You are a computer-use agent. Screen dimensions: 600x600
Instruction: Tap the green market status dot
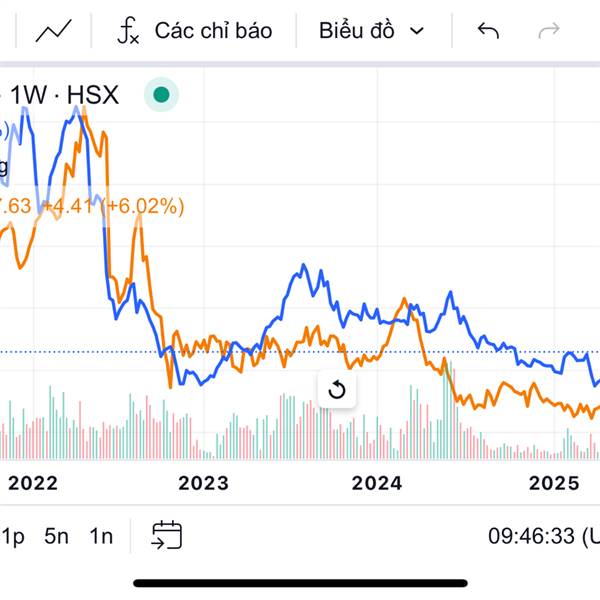point(160,96)
